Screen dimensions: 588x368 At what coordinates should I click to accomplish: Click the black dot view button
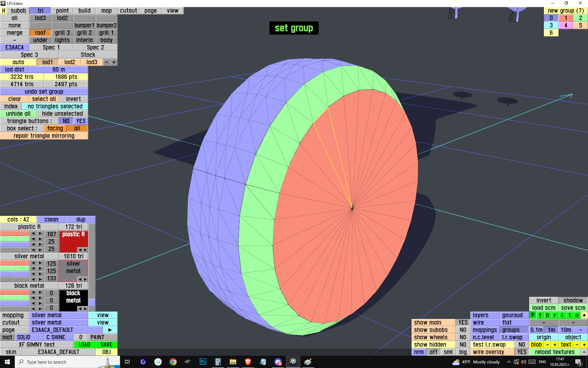coord(584,315)
